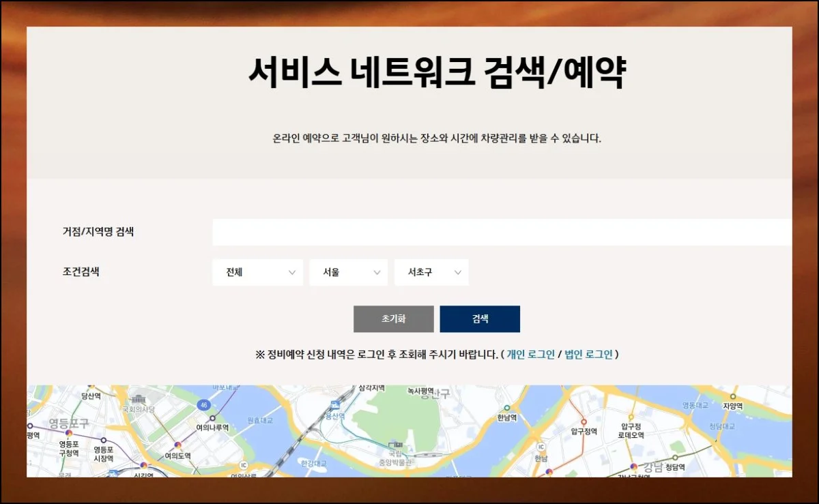Image resolution: width=819 pixels, height=504 pixels.
Task: Click the 자양역 station marker
Action: click(x=733, y=396)
